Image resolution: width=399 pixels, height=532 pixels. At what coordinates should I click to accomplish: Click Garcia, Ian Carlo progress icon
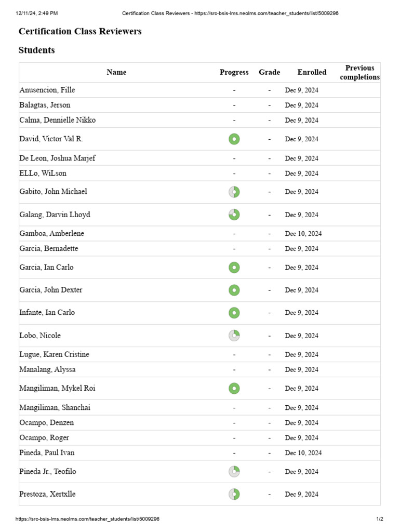(x=234, y=268)
